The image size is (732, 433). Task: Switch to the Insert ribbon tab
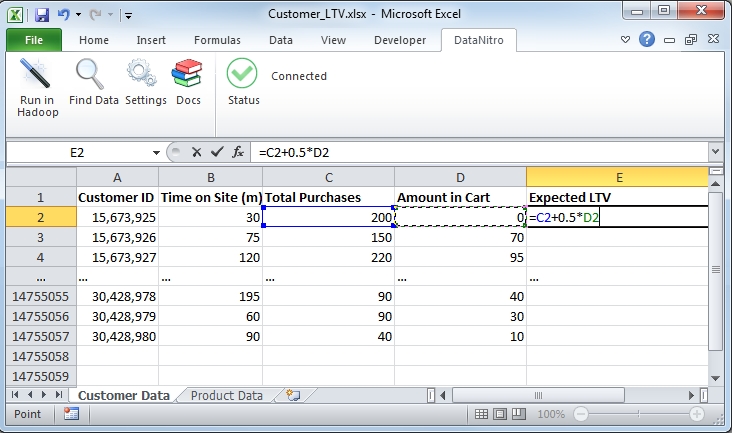[151, 40]
